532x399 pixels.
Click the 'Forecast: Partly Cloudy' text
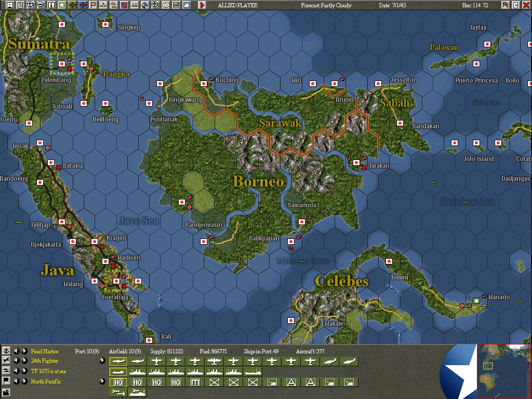click(x=326, y=5)
